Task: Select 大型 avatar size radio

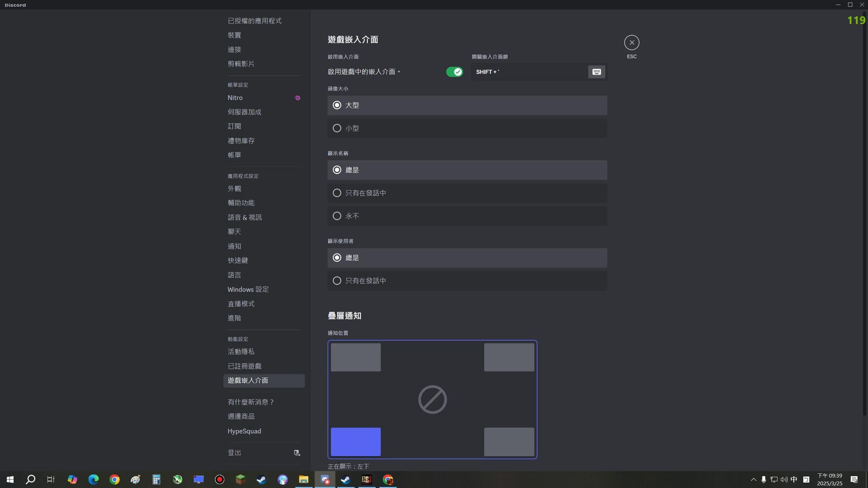Action: point(467,105)
